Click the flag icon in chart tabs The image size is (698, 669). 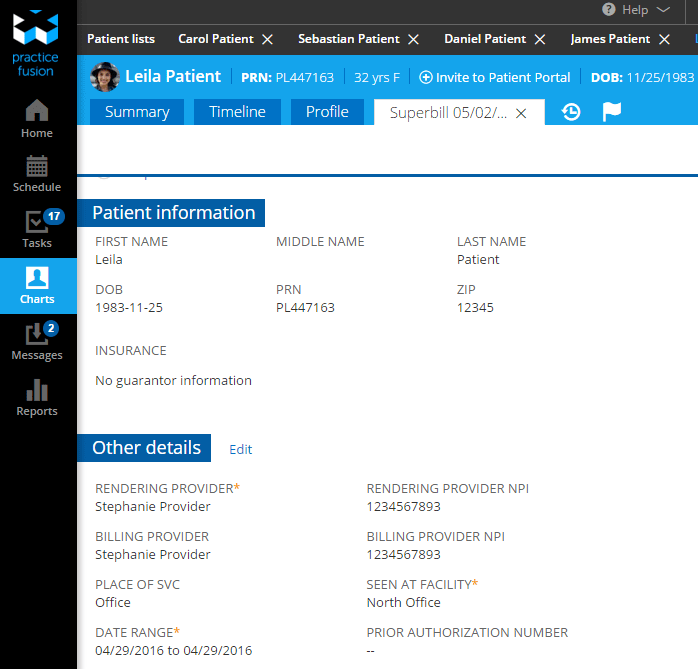pyautogui.click(x=611, y=112)
